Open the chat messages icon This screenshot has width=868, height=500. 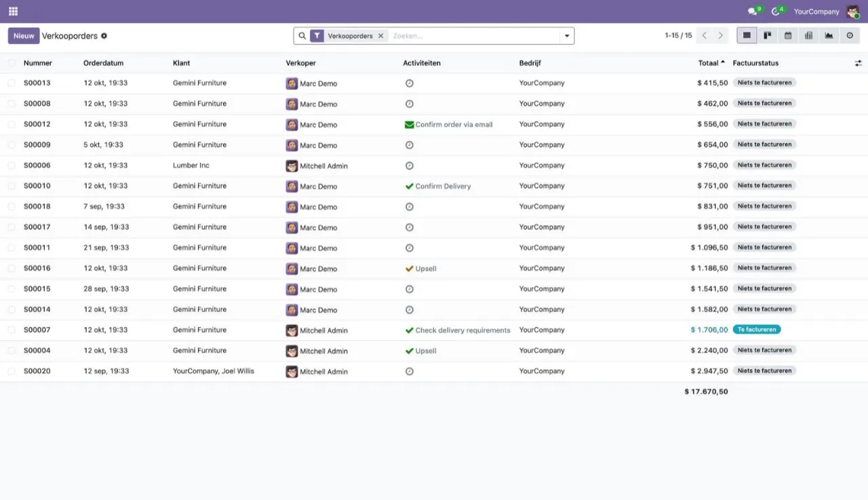click(753, 12)
